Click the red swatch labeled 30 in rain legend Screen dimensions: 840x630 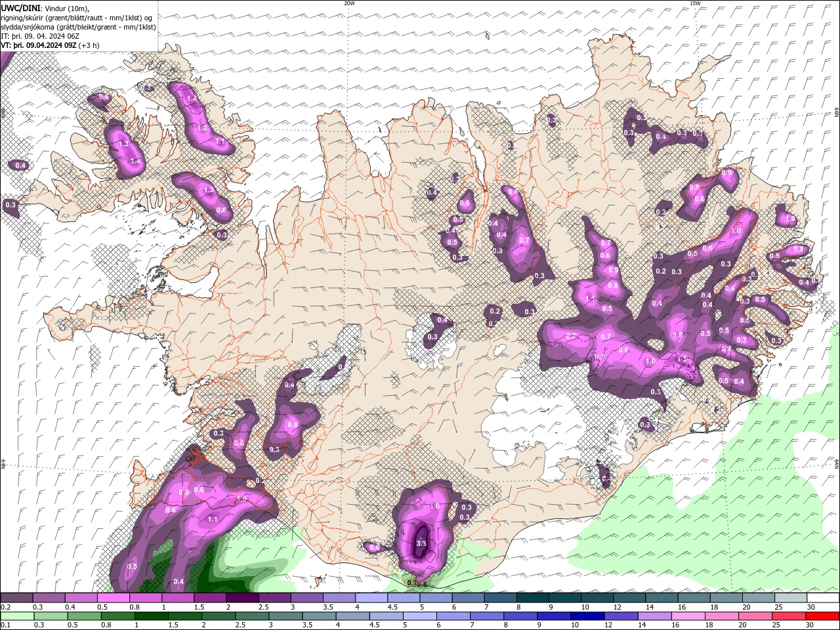point(823,616)
